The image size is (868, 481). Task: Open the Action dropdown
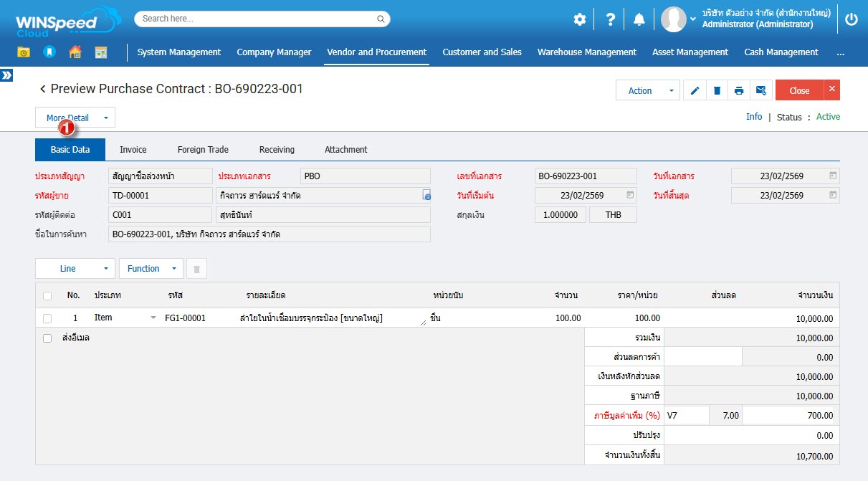[647, 90]
